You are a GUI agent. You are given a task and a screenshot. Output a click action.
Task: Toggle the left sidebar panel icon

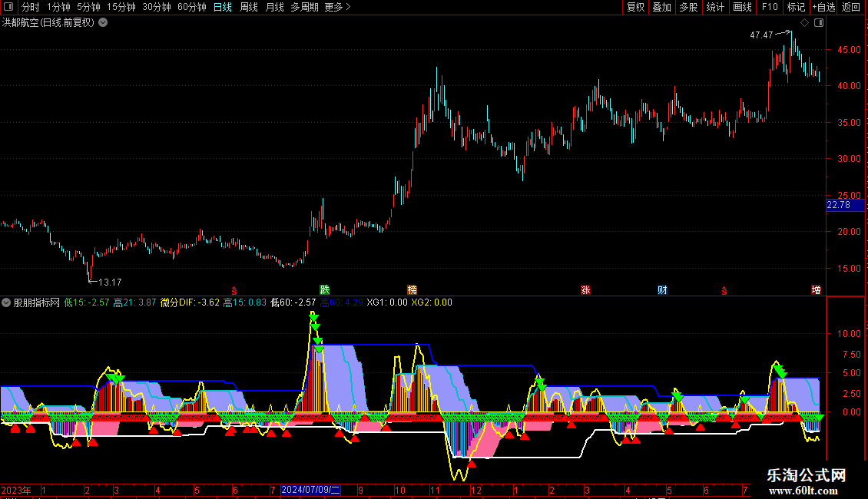tap(8, 7)
